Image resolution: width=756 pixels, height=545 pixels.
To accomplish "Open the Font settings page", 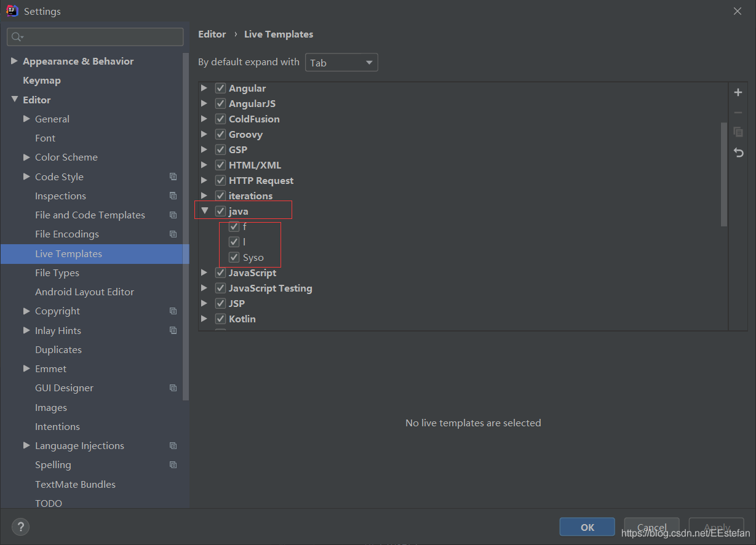I will click(x=45, y=138).
